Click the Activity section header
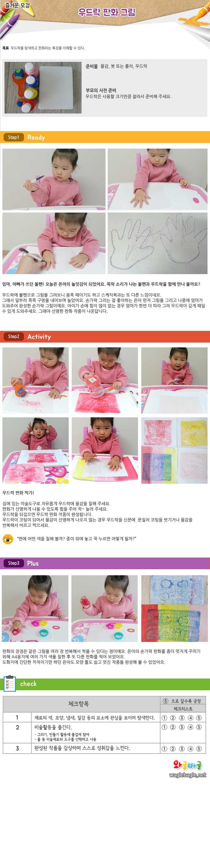 (39, 337)
